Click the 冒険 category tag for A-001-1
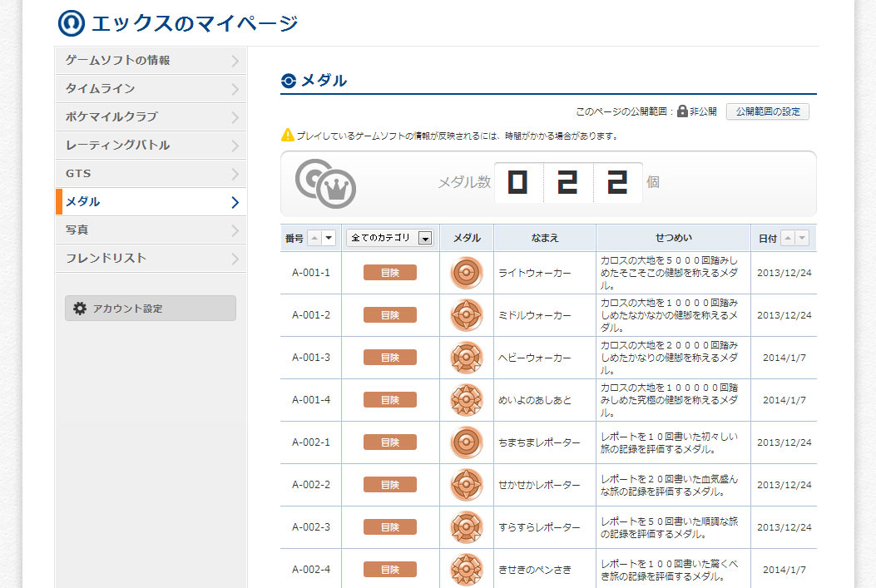This screenshot has width=876, height=588. click(x=390, y=273)
